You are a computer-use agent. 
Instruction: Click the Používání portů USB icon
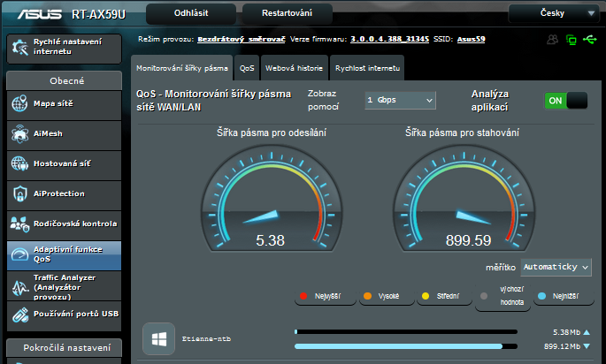click(19, 314)
